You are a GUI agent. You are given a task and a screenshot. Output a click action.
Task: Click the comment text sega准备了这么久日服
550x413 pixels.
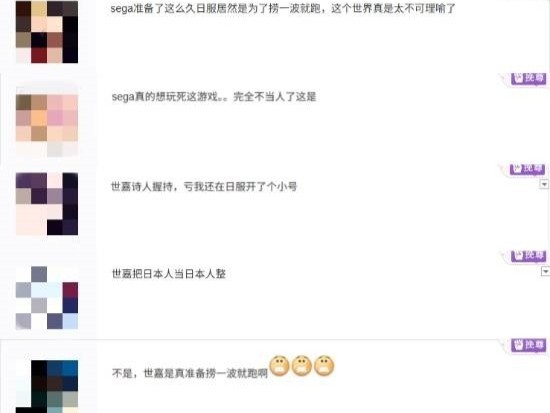click(283, 8)
